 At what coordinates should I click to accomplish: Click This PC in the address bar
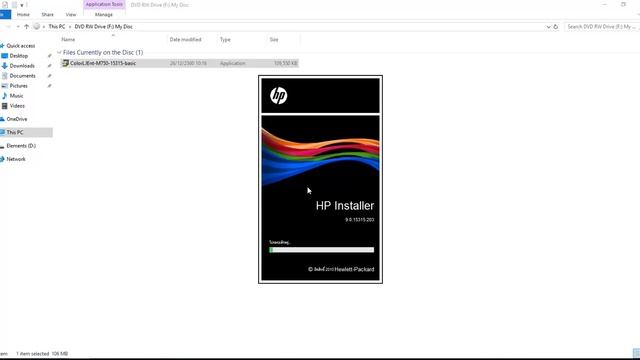[57, 27]
